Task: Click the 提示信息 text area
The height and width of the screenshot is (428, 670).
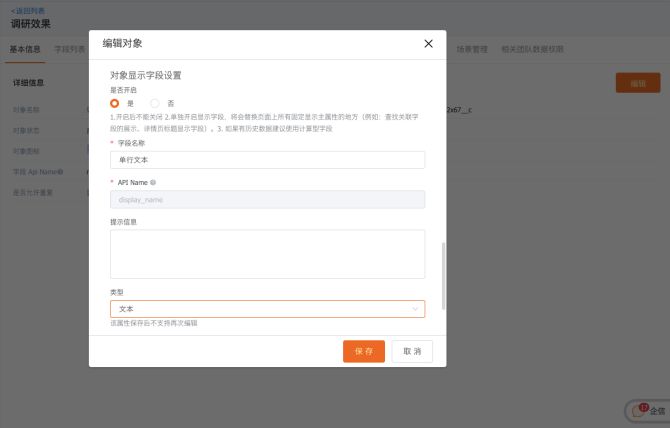Action: pyautogui.click(x=267, y=254)
